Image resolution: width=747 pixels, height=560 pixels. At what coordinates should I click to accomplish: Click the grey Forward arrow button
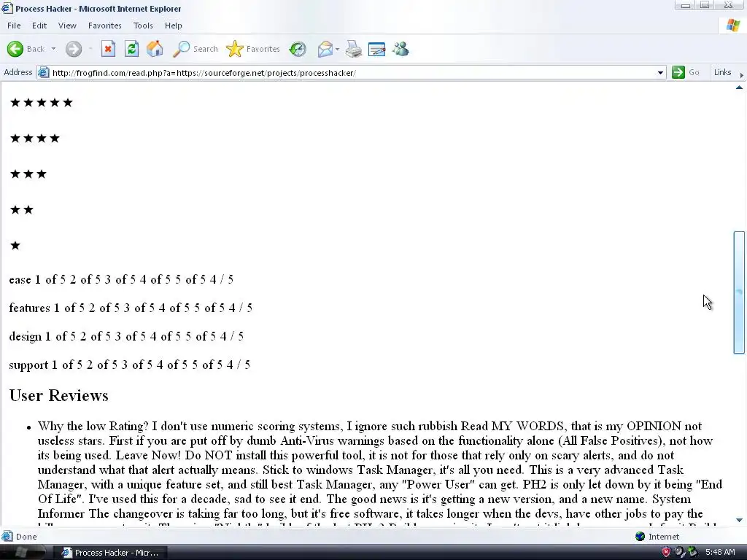coord(74,49)
